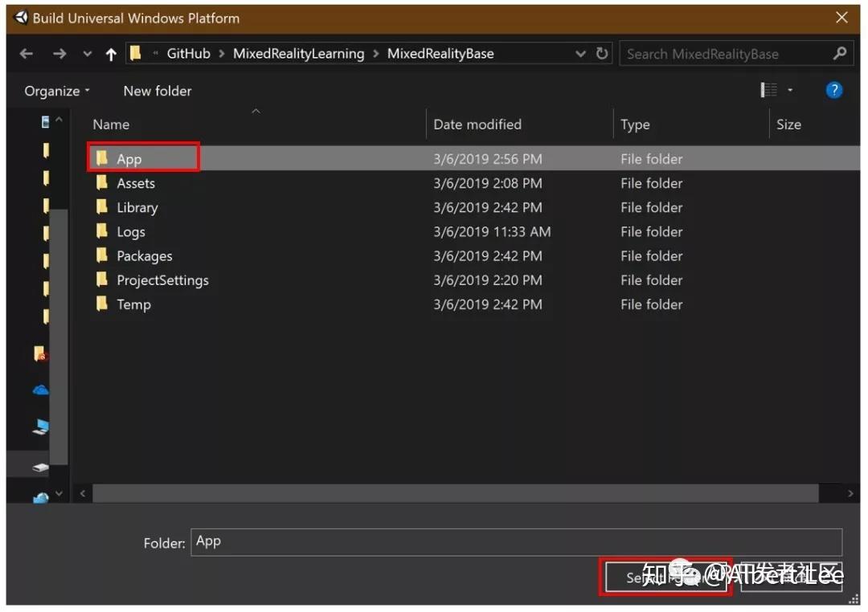The width and height of the screenshot is (868, 612).
Task: Select the Assets folder name
Action: [x=136, y=183]
